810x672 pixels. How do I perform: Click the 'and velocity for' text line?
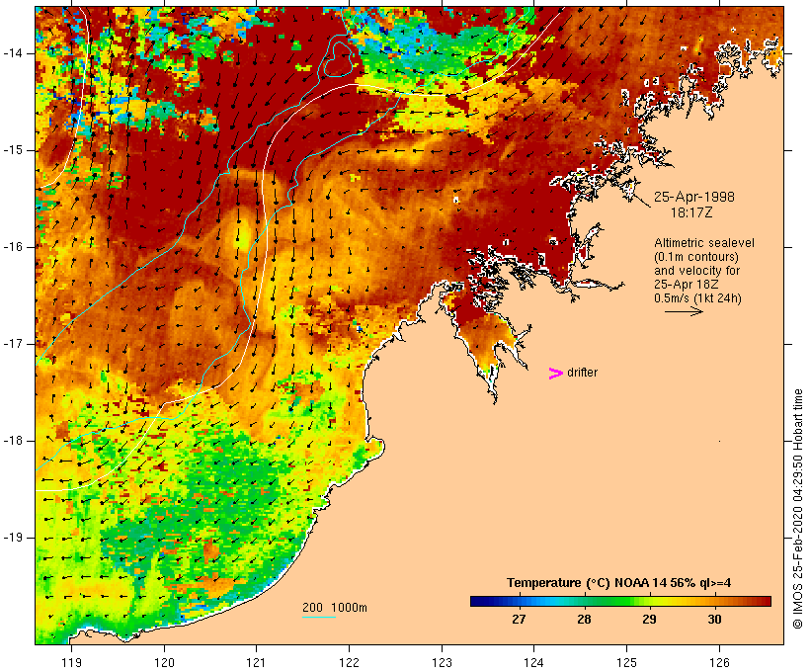click(696, 271)
